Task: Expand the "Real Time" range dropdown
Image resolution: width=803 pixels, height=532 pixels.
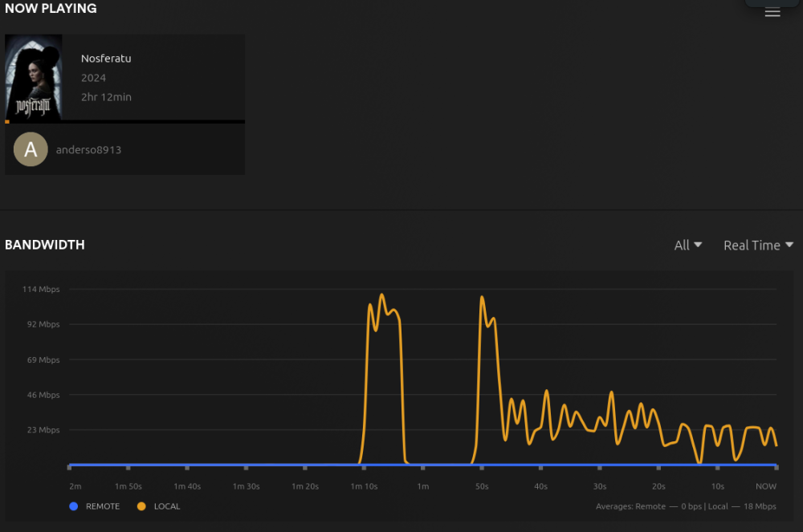Action: coord(752,245)
